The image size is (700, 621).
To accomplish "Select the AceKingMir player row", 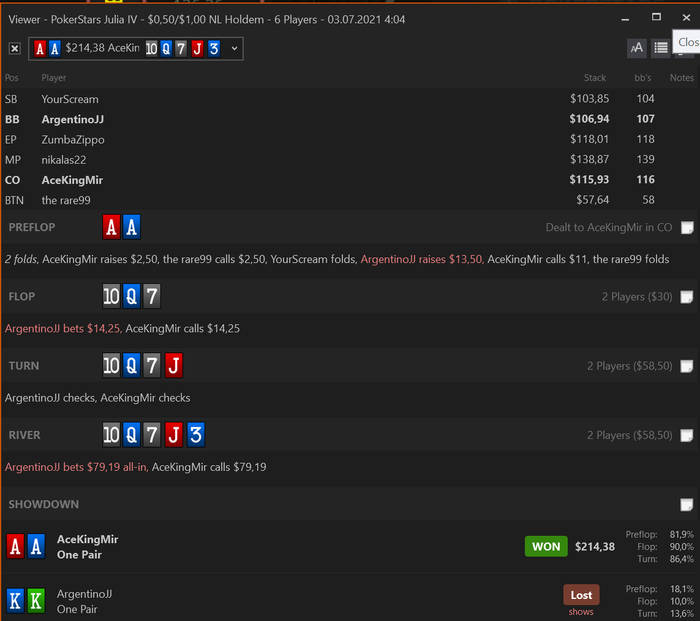I will coord(350,180).
